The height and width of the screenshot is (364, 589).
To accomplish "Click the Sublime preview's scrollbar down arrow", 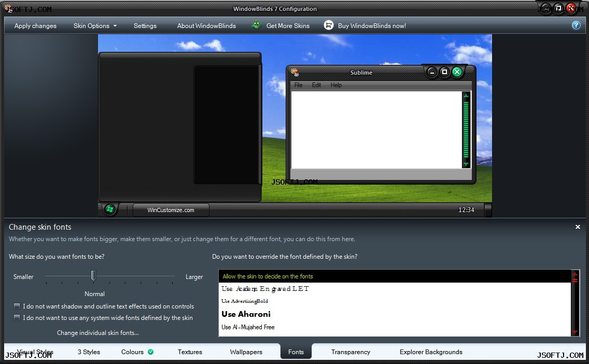I will pos(466,164).
